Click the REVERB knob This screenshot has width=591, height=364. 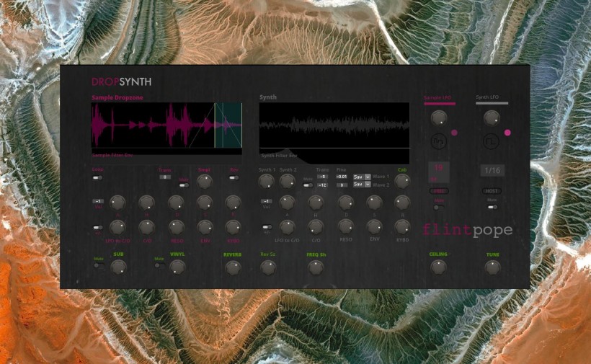pos(232,267)
